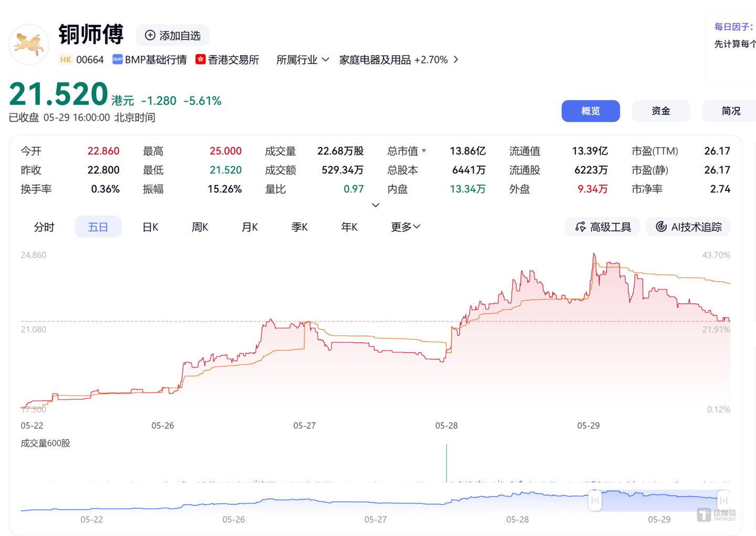The height and width of the screenshot is (536, 756).
Task: Grab the left range slider handle
Action: click(595, 500)
